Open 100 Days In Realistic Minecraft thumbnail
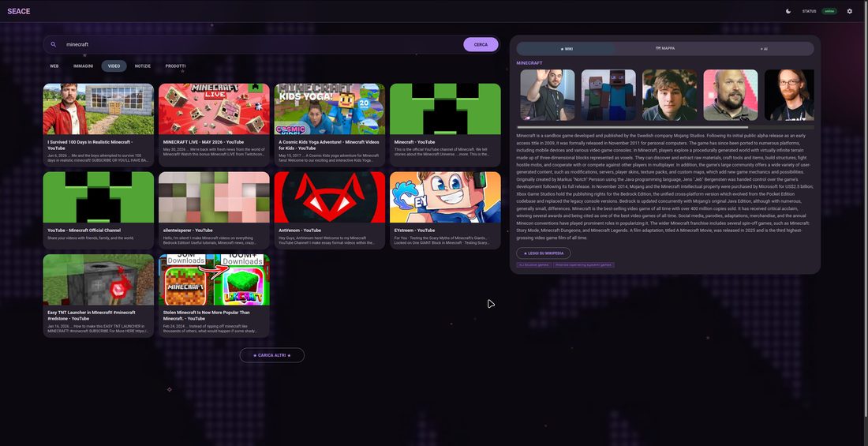 99,109
